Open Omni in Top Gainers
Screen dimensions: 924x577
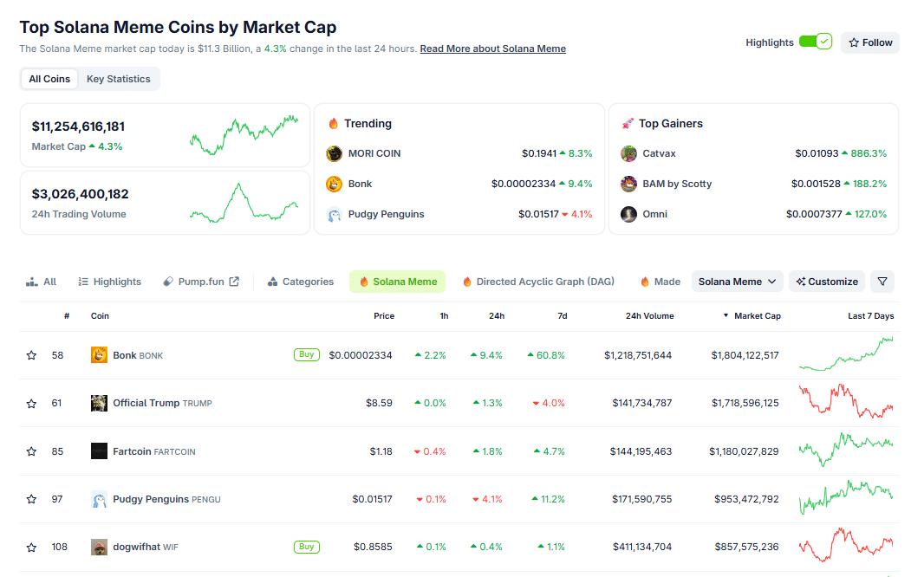[x=654, y=214]
